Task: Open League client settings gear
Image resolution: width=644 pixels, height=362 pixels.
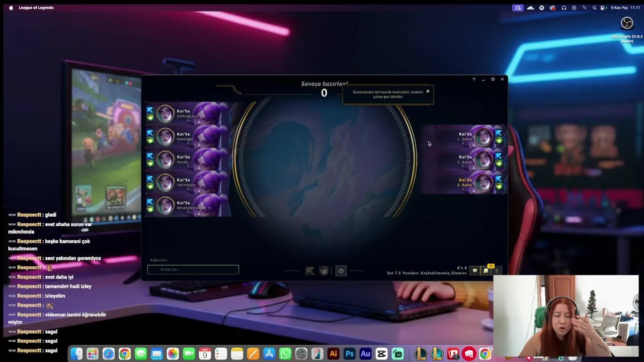Action: click(493, 79)
